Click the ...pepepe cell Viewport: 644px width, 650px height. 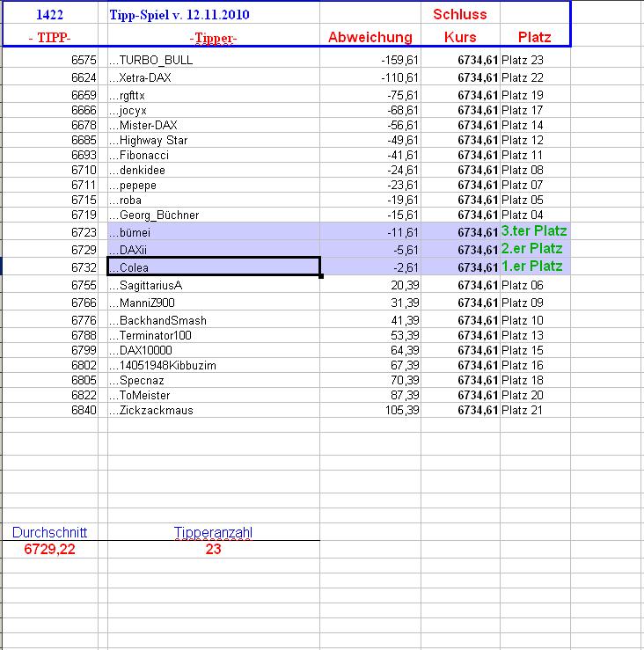[x=214, y=185]
